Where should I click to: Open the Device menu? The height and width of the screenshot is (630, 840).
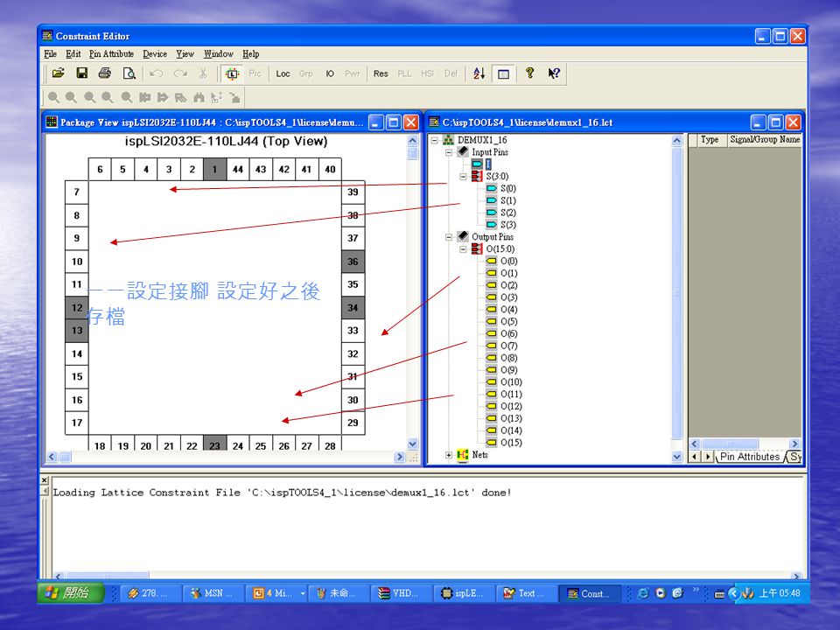pos(155,53)
